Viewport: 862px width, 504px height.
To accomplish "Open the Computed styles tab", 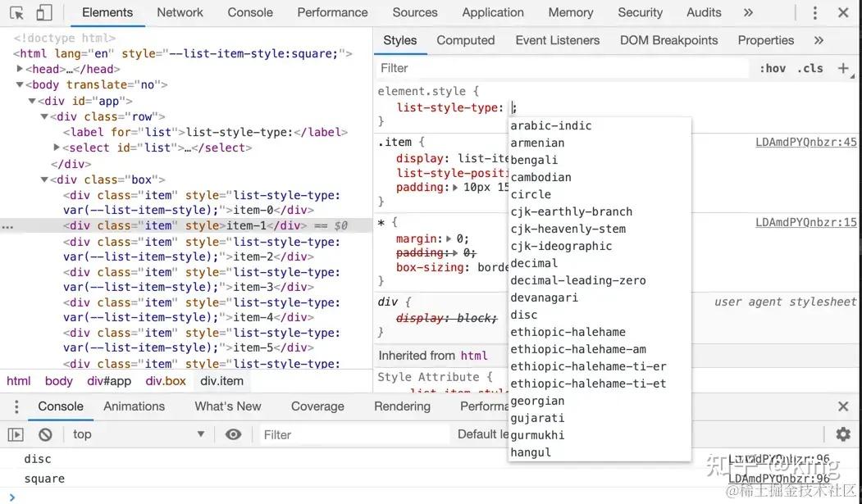I will (x=465, y=40).
